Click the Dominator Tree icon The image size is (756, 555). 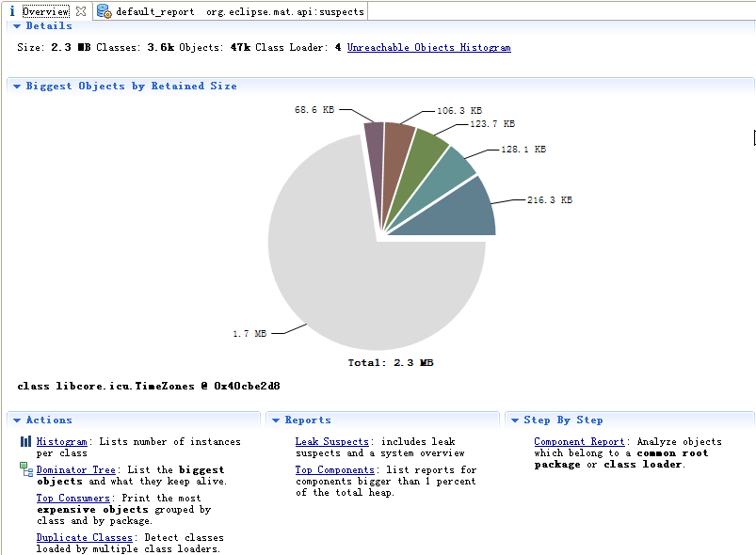pos(26,469)
